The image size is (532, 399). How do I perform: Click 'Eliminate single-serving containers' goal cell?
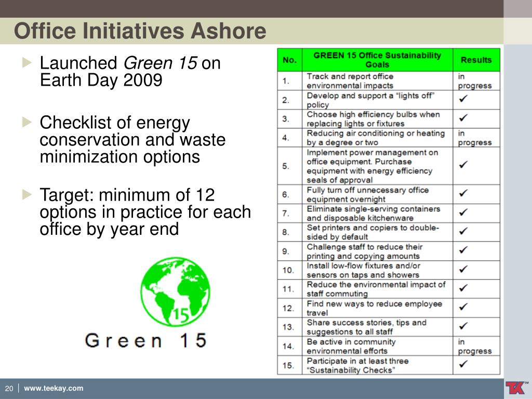[x=377, y=214]
